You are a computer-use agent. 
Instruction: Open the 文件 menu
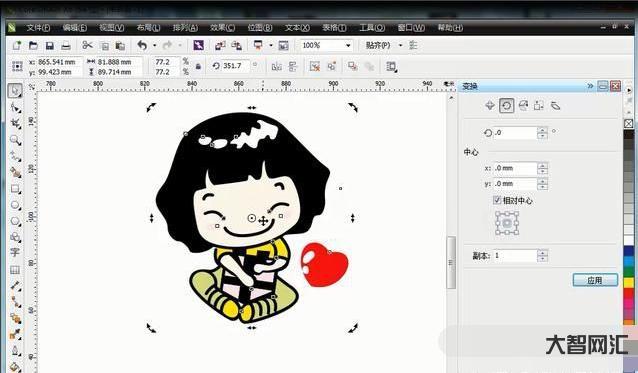coord(38,28)
